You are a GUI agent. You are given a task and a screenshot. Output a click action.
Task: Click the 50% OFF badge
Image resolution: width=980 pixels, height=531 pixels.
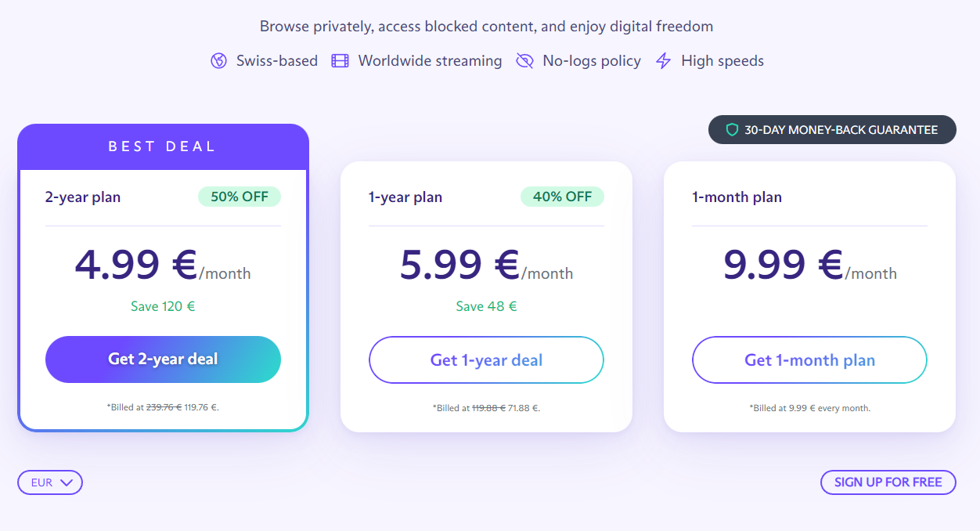click(x=239, y=197)
